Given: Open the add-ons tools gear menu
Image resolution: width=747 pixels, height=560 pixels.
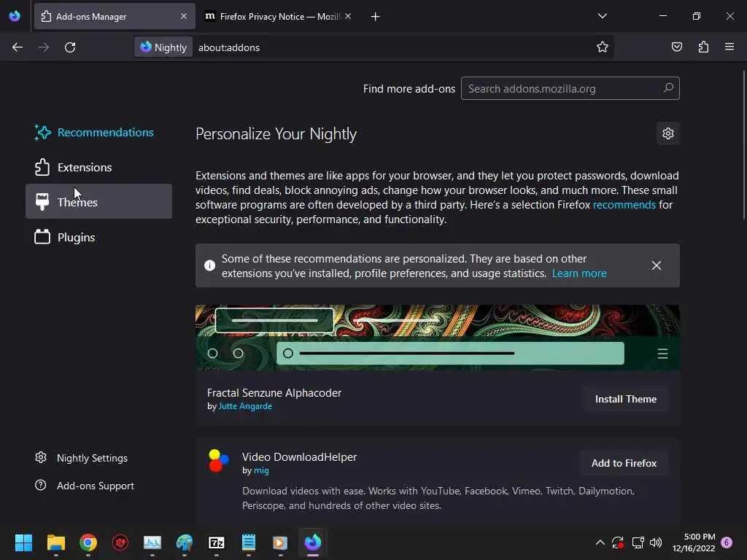Looking at the screenshot, I should 668,133.
